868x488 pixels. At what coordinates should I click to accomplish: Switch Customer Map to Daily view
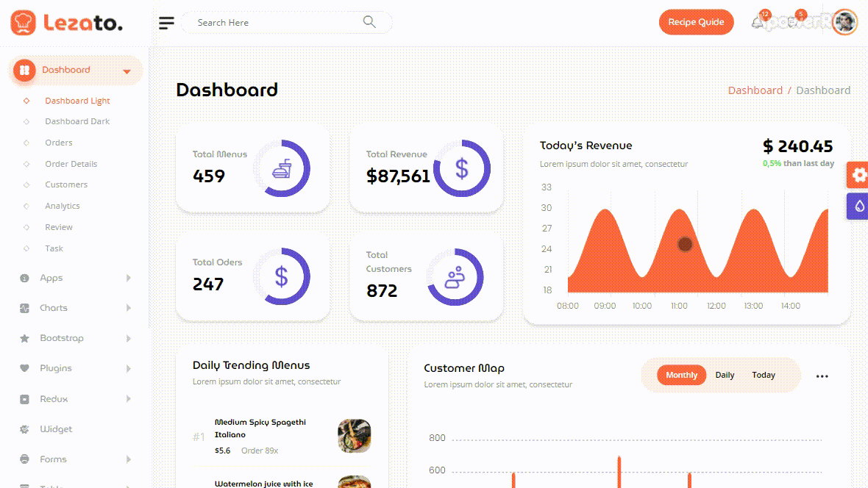(725, 375)
